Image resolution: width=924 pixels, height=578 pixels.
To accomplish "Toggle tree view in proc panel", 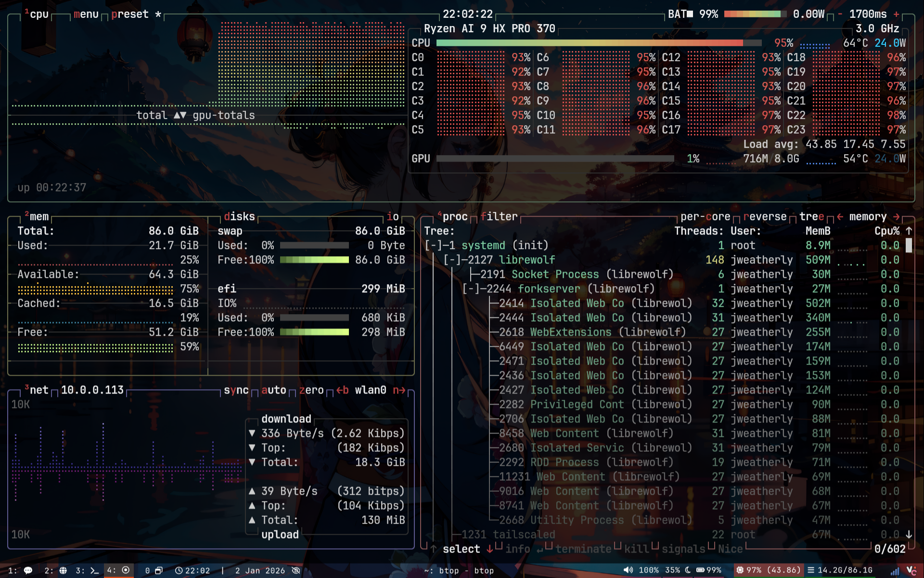I will coord(811,217).
